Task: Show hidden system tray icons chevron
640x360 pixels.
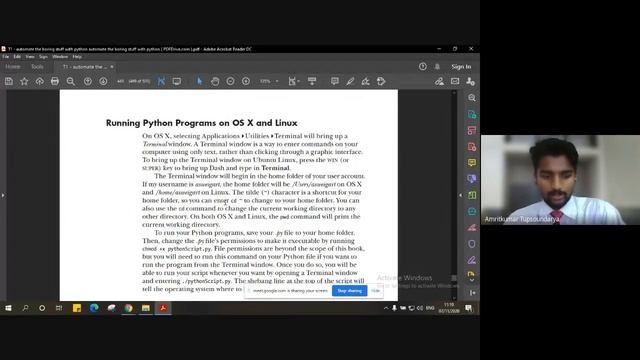Action: (x=386, y=308)
